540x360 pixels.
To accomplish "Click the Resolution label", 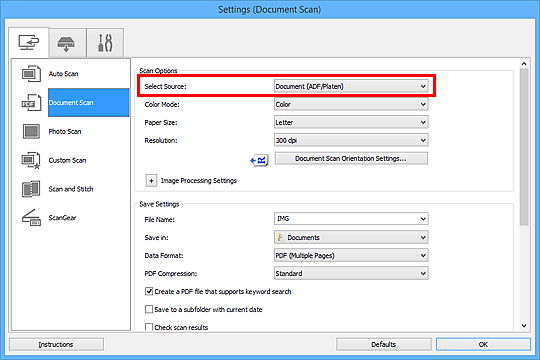I will [x=161, y=140].
